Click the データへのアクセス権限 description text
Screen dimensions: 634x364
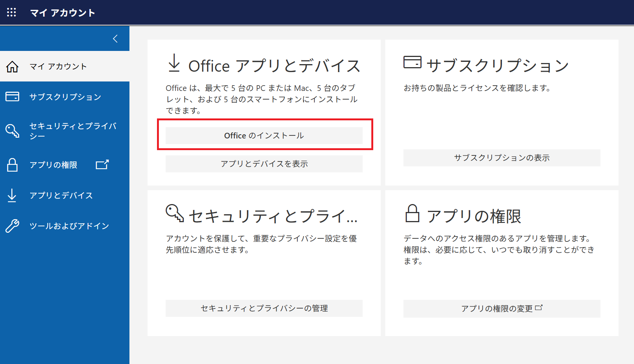click(x=499, y=250)
